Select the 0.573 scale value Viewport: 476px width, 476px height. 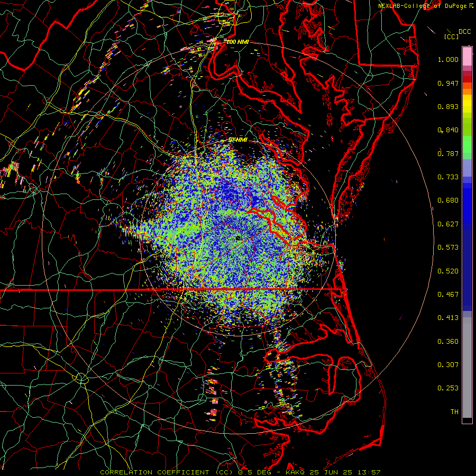(448, 248)
